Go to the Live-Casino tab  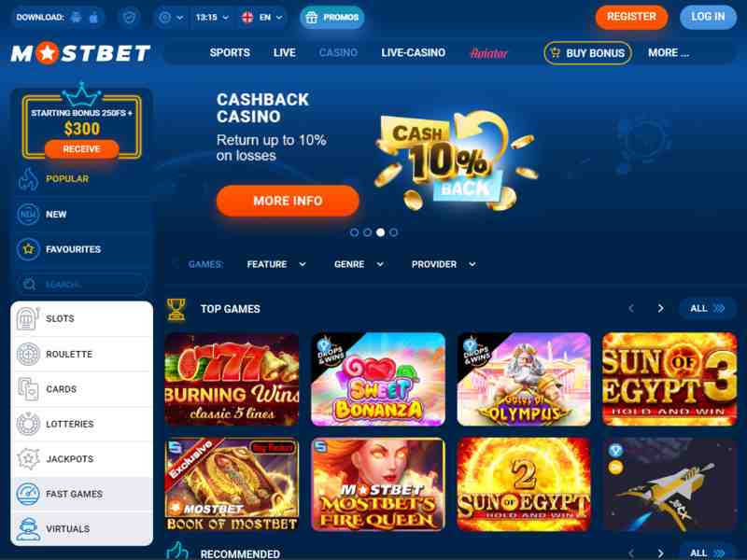pyautogui.click(x=413, y=53)
